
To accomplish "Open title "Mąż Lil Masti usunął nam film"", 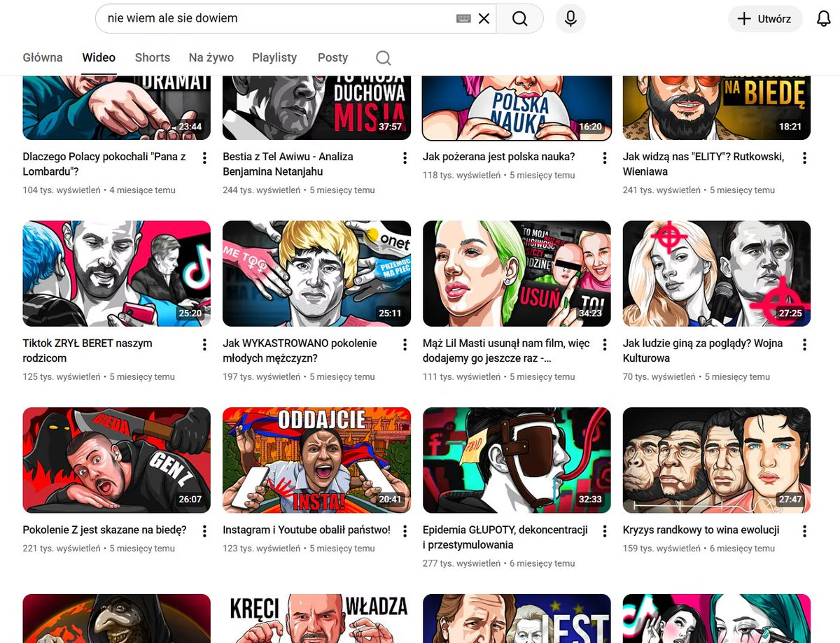I will click(x=506, y=351).
